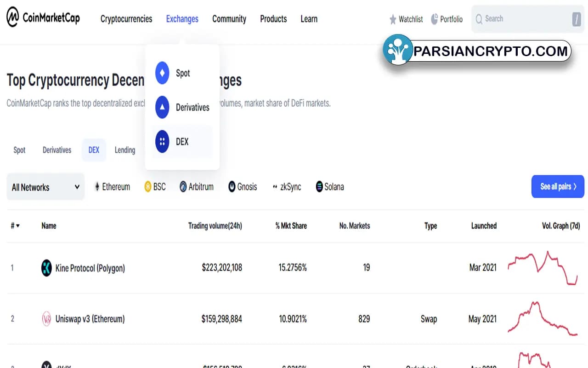The image size is (588, 368).
Task: Click the Portfolio pie chart icon
Action: (x=435, y=19)
